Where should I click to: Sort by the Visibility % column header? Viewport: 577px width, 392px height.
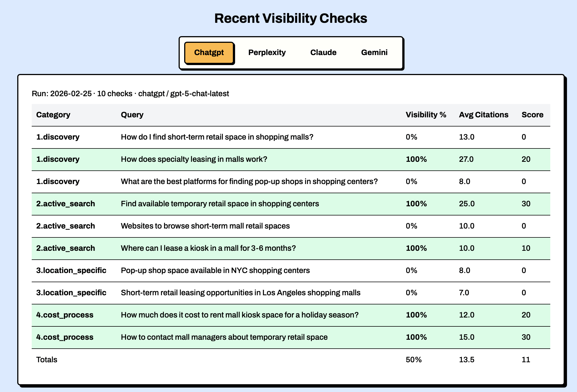426,115
